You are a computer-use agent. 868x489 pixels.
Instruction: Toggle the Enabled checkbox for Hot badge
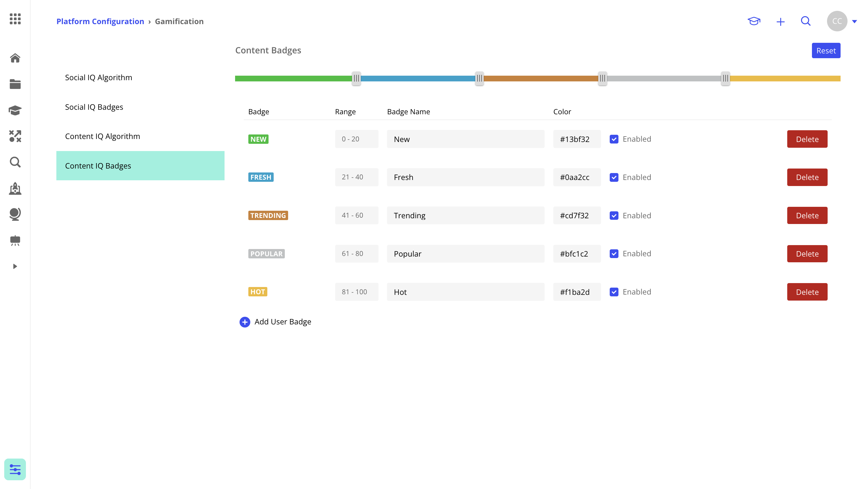[614, 292]
